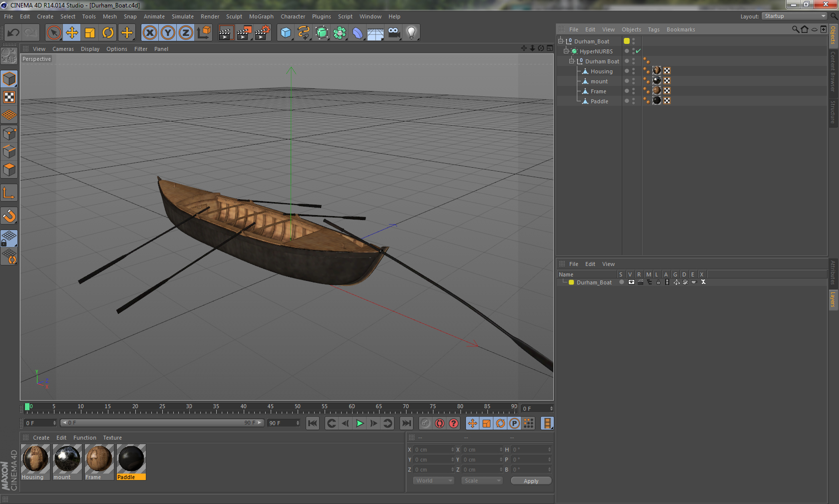839x504 pixels.
Task: Select Texture mode checkerboard icon
Action: pos(9,97)
